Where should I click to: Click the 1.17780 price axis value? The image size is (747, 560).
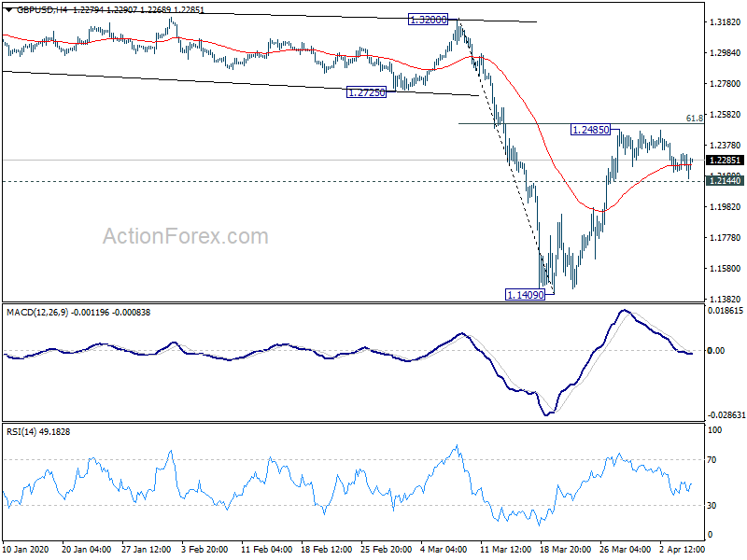726,238
